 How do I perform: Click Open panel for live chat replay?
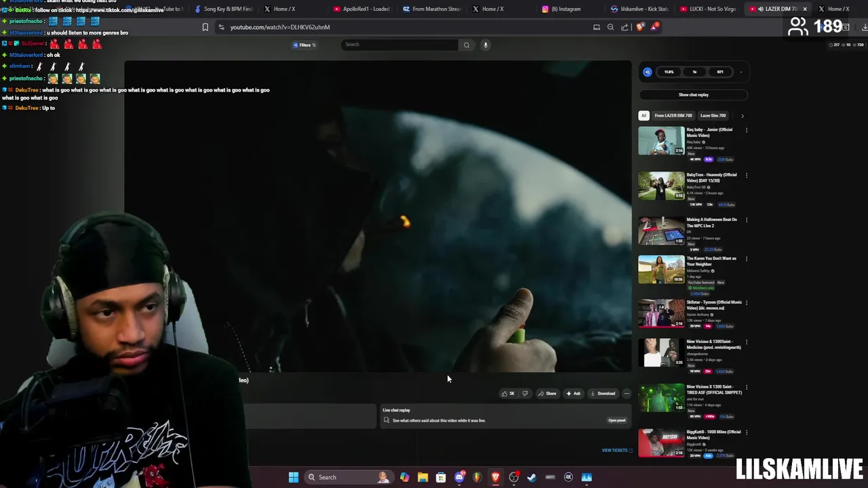coord(616,420)
